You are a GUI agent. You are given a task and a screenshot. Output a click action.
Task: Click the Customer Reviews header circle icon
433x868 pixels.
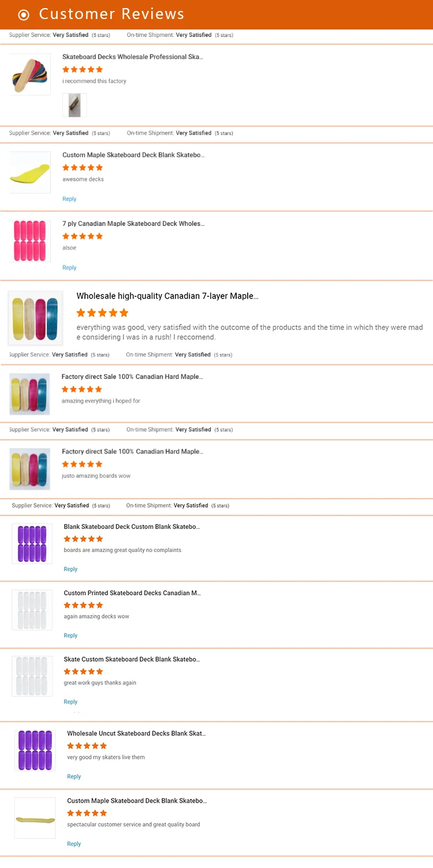pyautogui.click(x=24, y=15)
